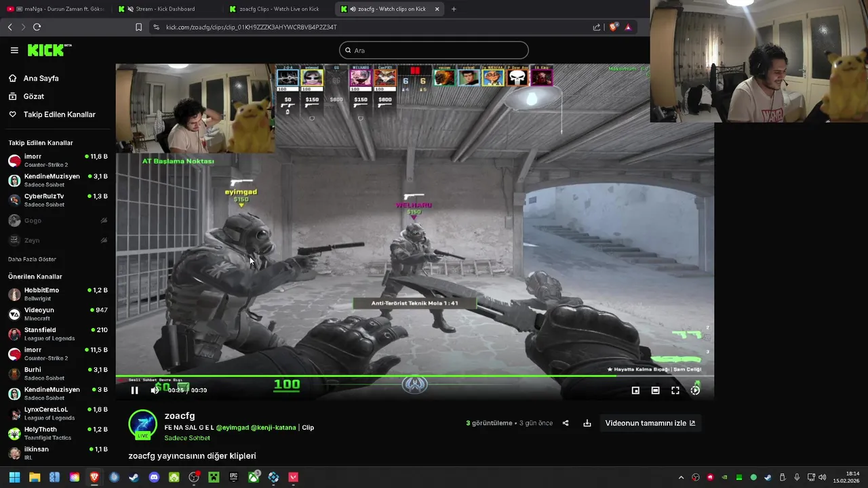Close the active zoacfg clips tab
Screen dimensions: 868x488
[x=437, y=9]
